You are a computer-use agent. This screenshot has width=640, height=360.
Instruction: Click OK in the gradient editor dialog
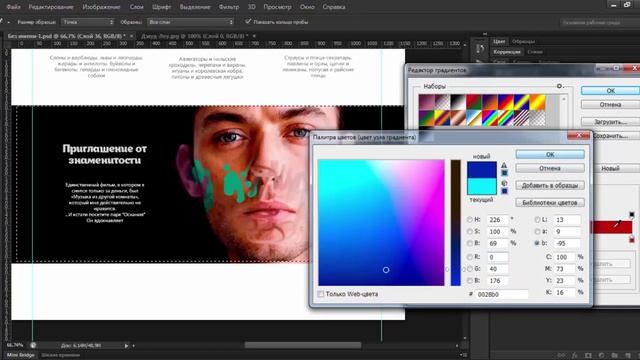point(611,91)
